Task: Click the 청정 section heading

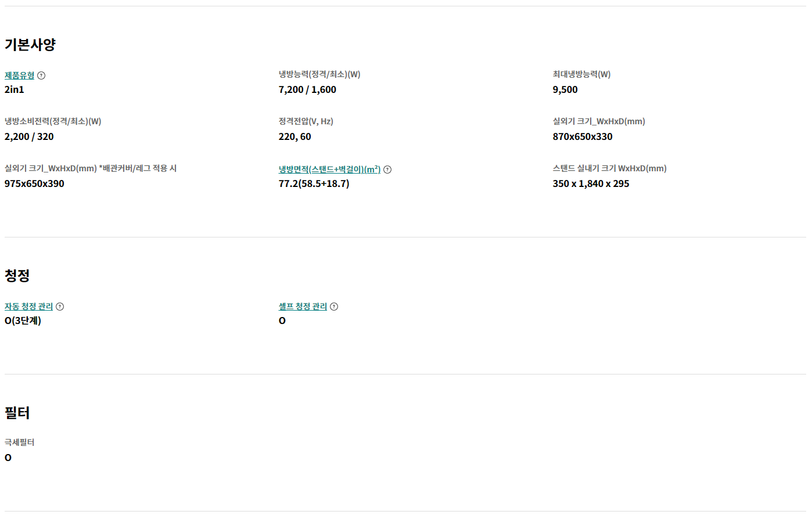Action: click(17, 275)
